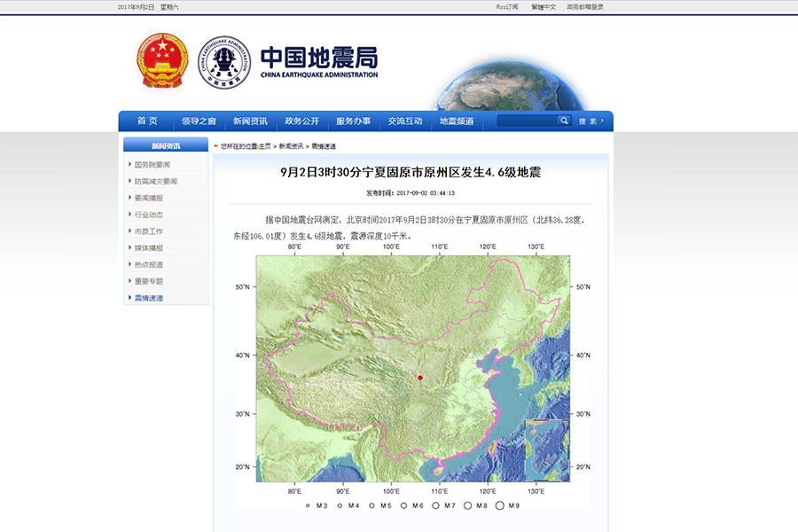Click 主页 in breadcrumb trail
Viewport: 798px width, 532px height.
tap(262, 146)
